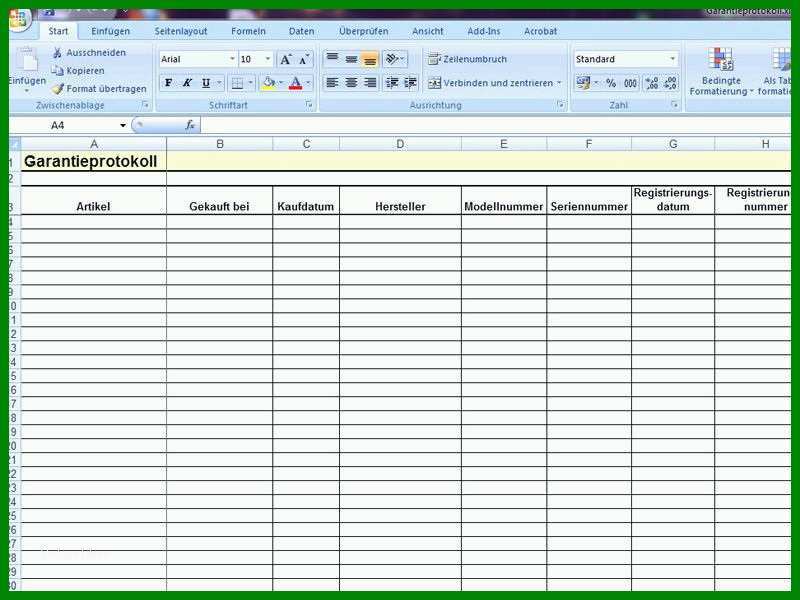Open the font color dropdown arrow
This screenshot has width=800, height=600.
click(x=308, y=83)
